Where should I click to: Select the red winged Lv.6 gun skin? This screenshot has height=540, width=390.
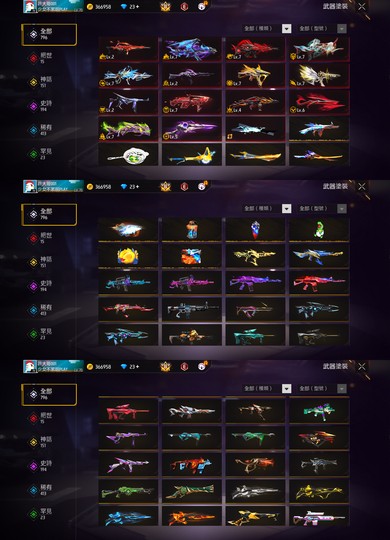click(319, 102)
